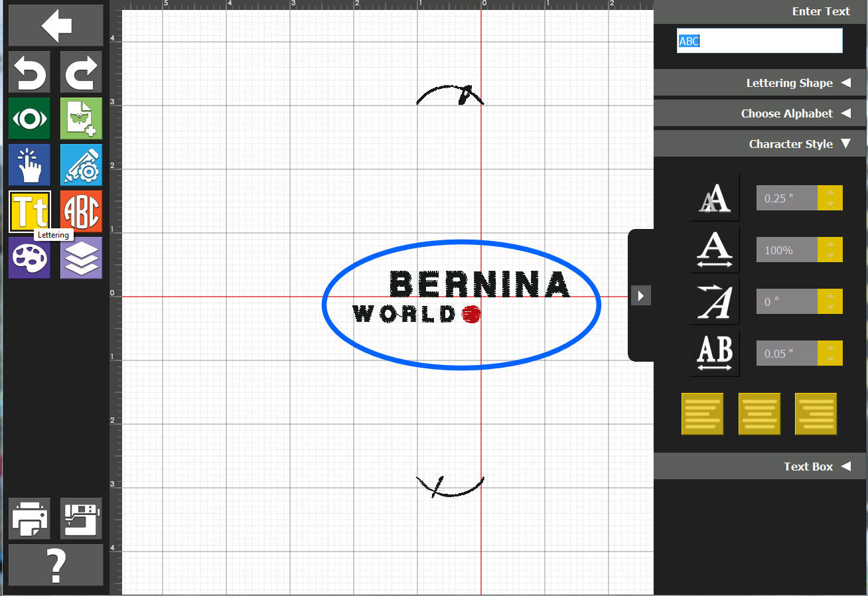Click the 0.25" height value field
Viewport: 868px width, 596px height.
[x=787, y=198]
